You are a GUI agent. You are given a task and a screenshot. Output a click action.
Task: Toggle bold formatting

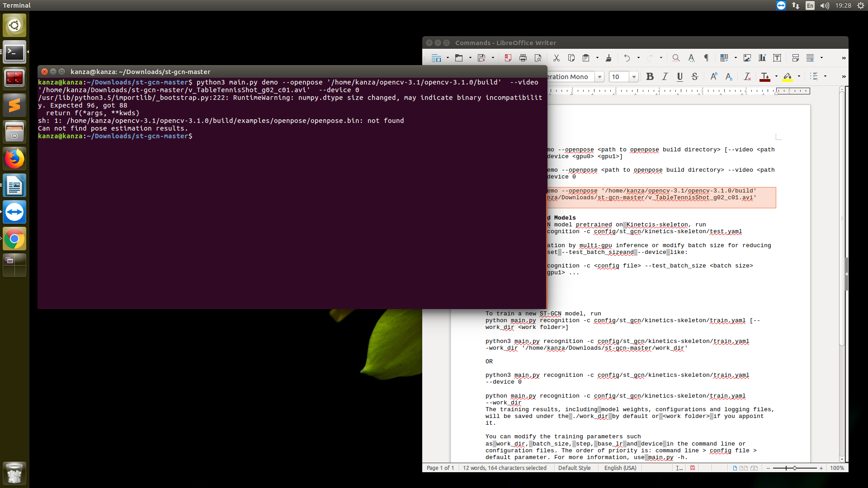(650, 76)
